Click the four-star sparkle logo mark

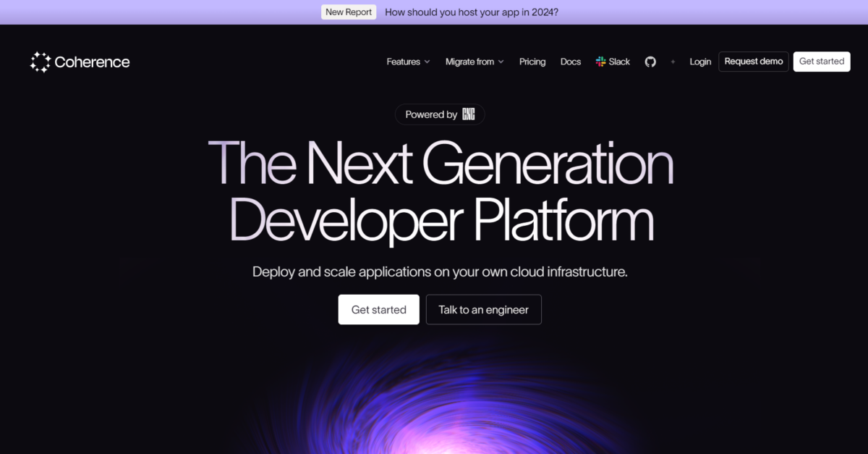click(x=40, y=62)
